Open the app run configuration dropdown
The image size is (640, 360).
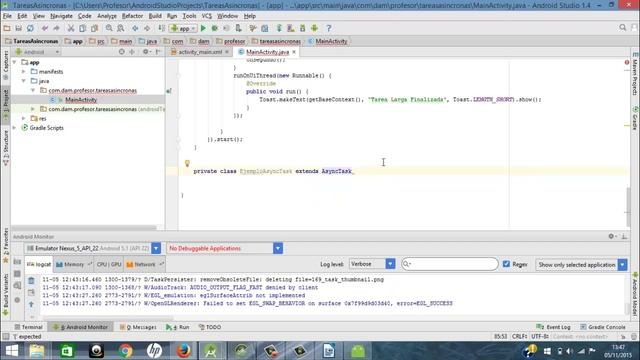pos(183,28)
